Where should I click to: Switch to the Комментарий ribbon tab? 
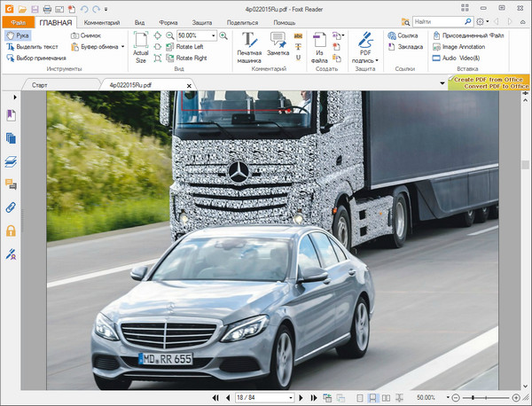coord(102,23)
